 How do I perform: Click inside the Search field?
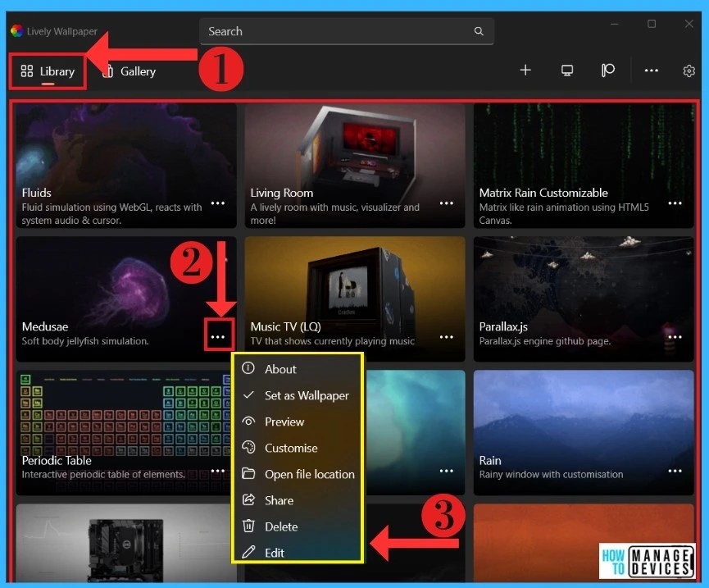[x=328, y=31]
